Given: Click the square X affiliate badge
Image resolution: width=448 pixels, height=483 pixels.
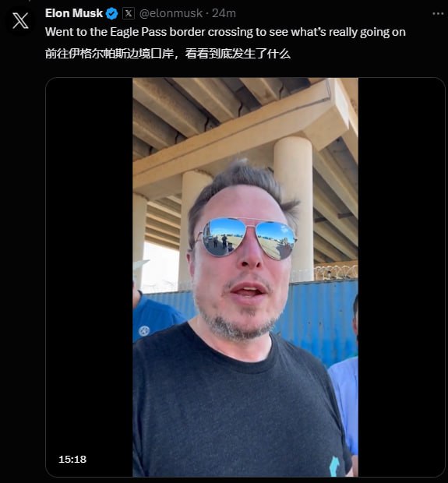Looking at the screenshot, I should [129, 13].
